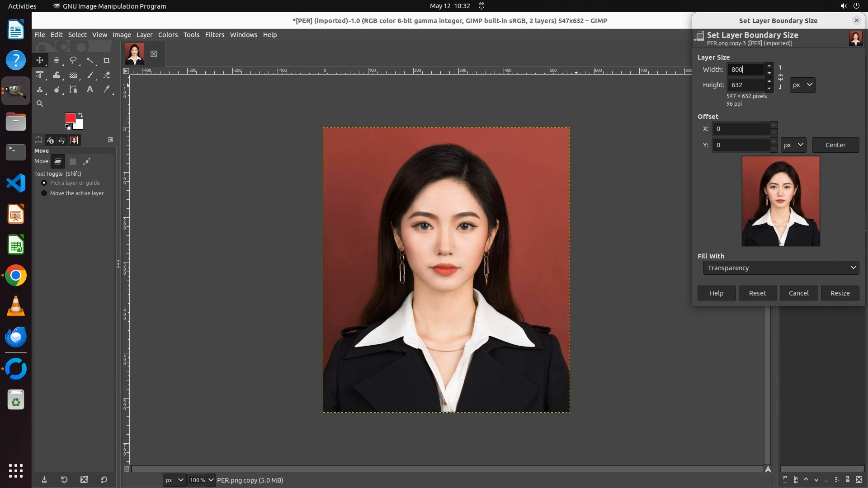The height and width of the screenshot is (488, 868).
Task: Select 'Move the active layer' option
Action: (44, 193)
